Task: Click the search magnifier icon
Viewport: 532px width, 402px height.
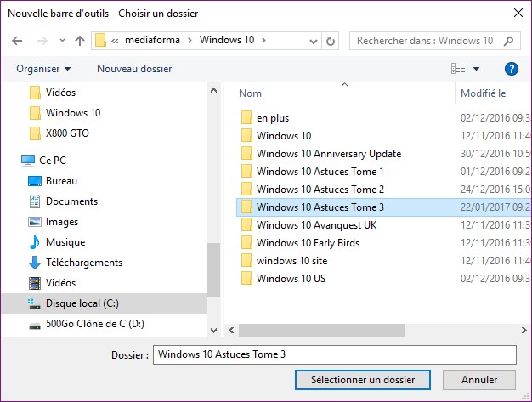Action: [x=508, y=41]
